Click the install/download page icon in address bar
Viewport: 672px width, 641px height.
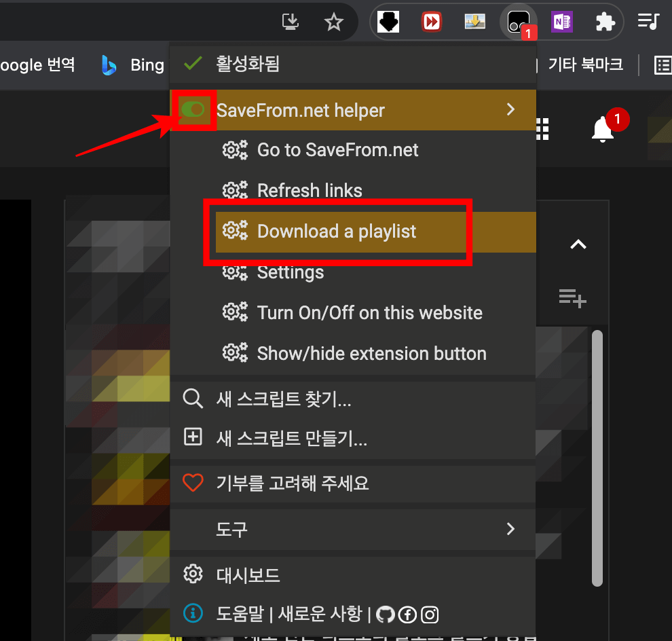[x=290, y=22]
